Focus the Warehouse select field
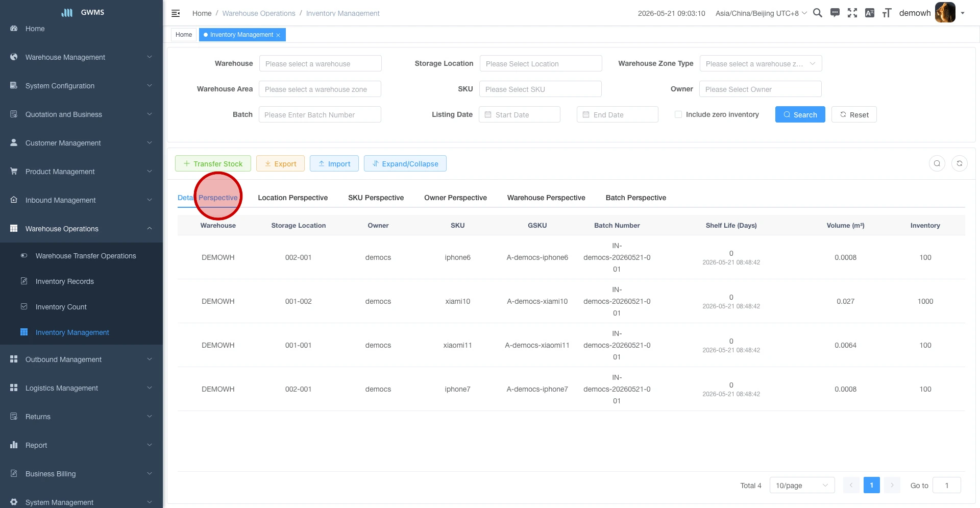Viewport: 980px width, 508px height. tap(320, 63)
